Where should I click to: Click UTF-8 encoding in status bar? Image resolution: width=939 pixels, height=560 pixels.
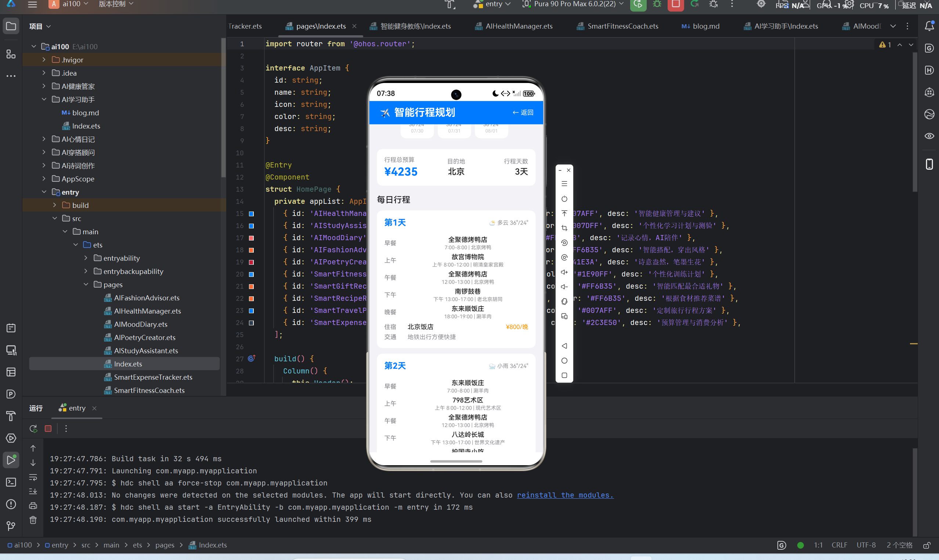(x=866, y=545)
